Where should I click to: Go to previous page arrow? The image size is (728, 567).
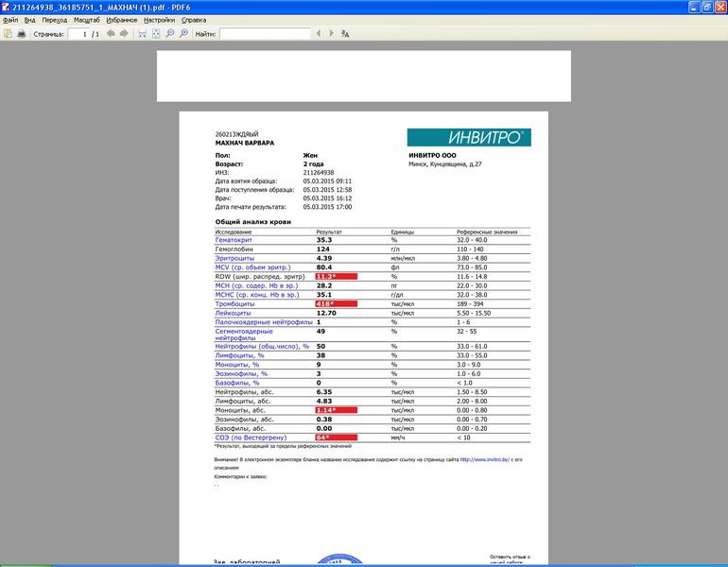(x=111, y=34)
